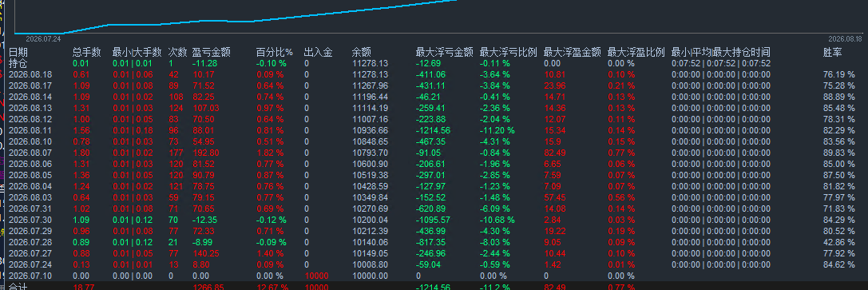Click the 最小|平均|最大持仓时间 column header
Screen dimensions: 868x290
[x=721, y=52]
